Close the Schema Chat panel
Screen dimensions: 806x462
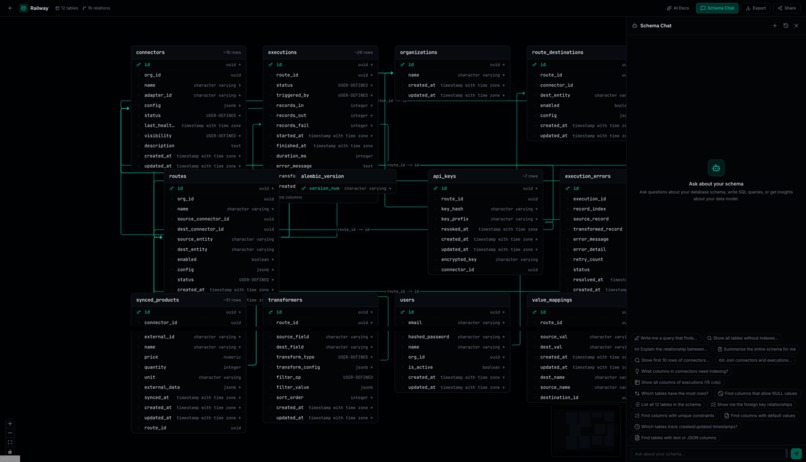point(796,26)
